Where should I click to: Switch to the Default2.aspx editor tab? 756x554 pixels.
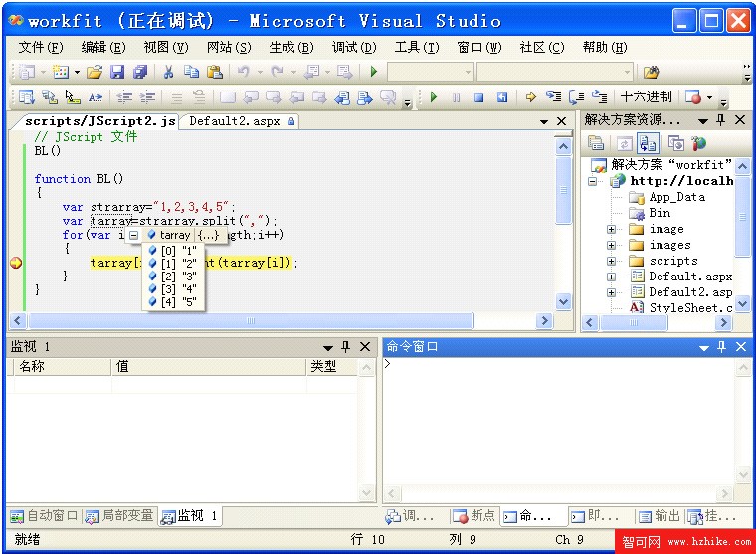(236, 121)
